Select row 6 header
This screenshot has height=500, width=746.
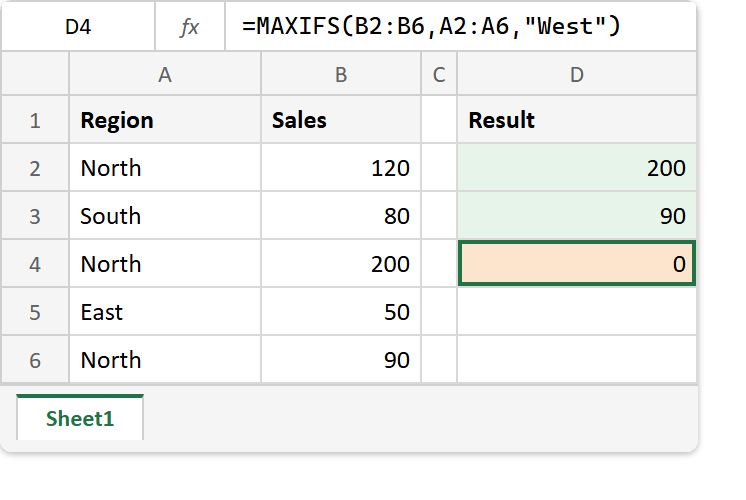tap(35, 360)
